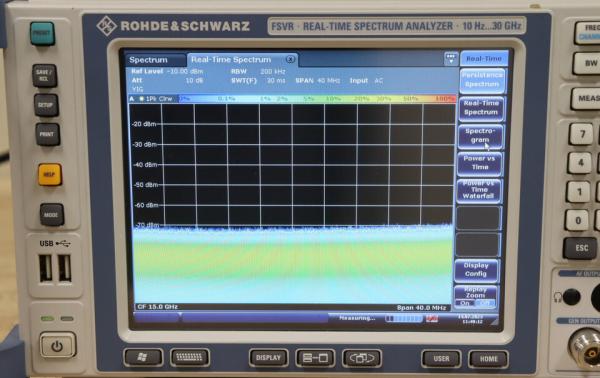The image size is (600, 378).
Task: Click the -20 dBm axis label
Action: click(144, 124)
